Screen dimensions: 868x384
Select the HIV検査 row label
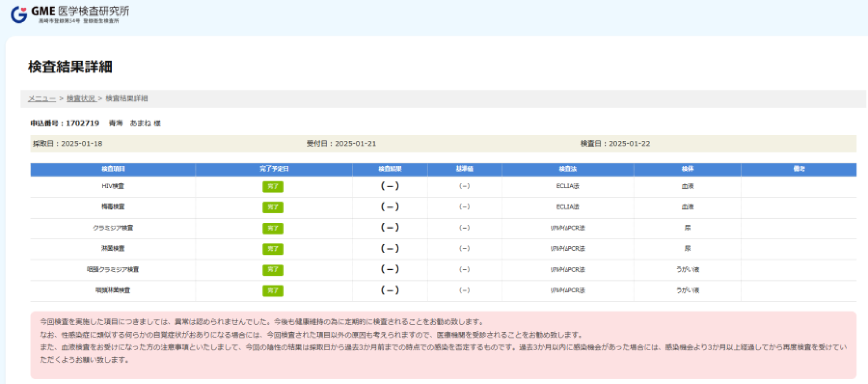coord(113,186)
